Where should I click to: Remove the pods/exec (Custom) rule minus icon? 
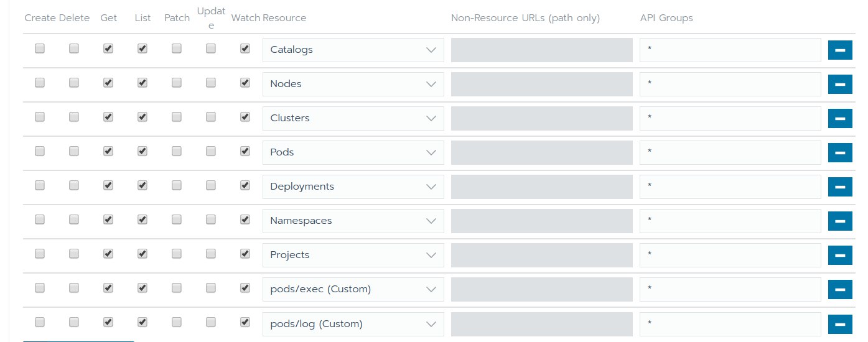pyautogui.click(x=839, y=289)
